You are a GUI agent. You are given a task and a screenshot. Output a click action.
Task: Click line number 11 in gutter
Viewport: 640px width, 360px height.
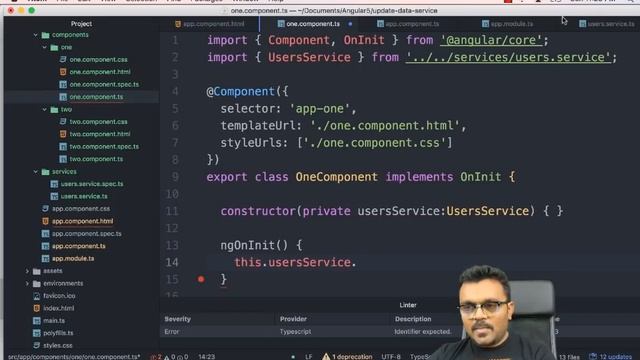(172, 211)
